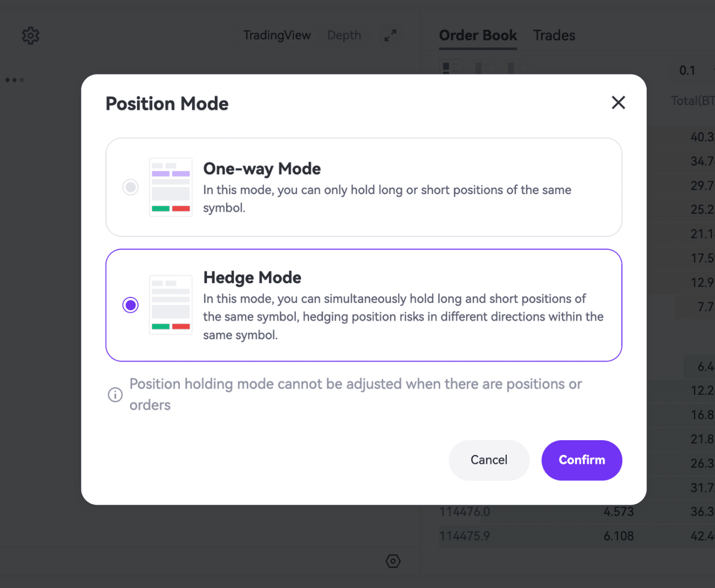
Task: Expand the chart to fullscreen
Action: tap(390, 36)
